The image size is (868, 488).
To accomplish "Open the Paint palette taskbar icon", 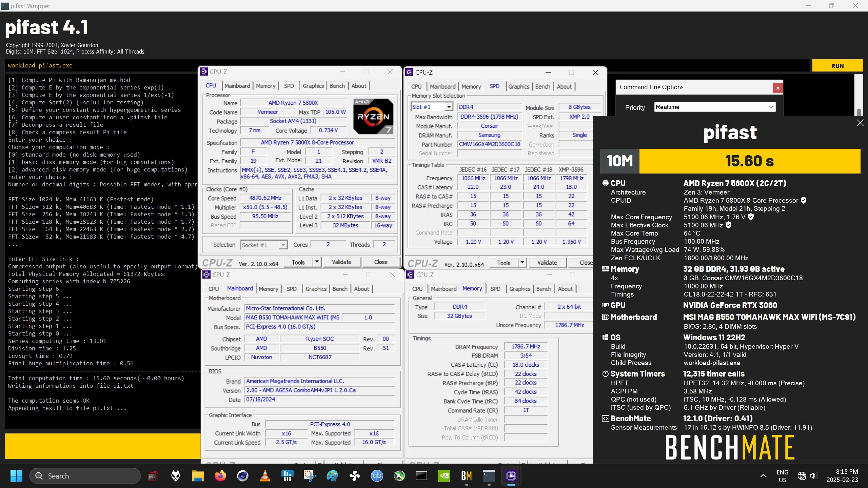I will (x=332, y=476).
